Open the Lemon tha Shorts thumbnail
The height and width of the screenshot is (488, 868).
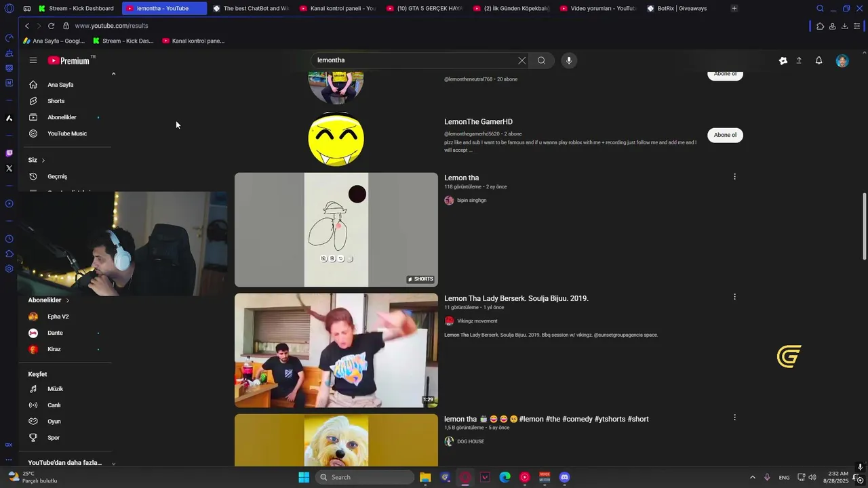point(336,230)
